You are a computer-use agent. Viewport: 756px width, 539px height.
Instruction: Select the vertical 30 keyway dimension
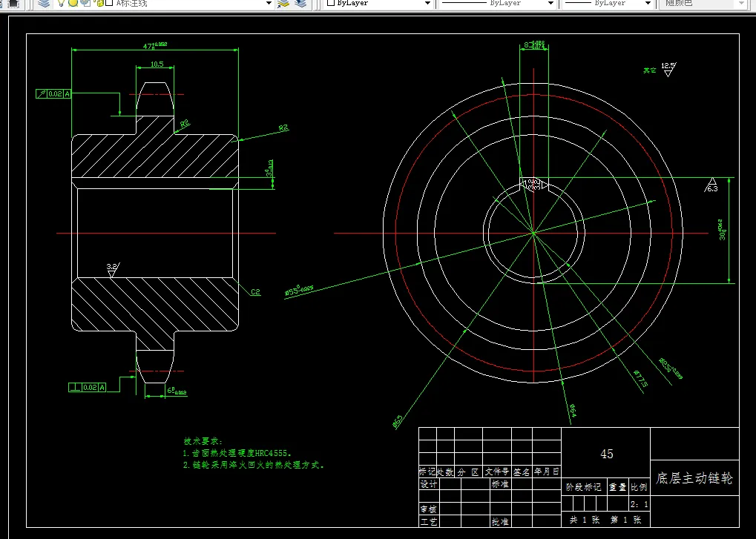[722, 231]
